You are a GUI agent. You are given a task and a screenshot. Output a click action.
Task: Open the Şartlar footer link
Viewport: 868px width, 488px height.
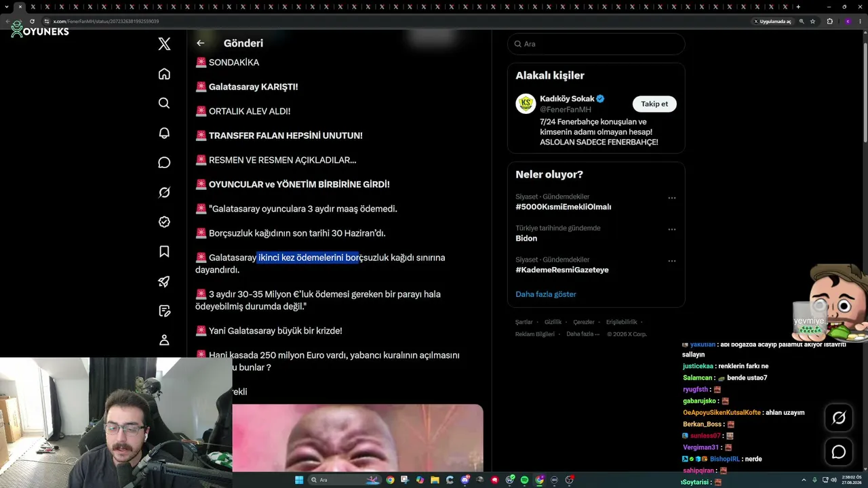pyautogui.click(x=524, y=322)
